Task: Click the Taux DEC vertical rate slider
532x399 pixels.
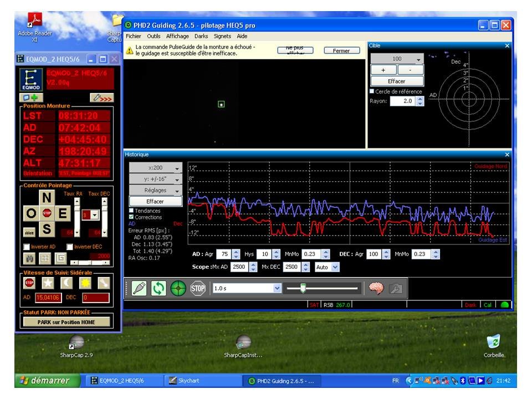Action: click(x=104, y=217)
